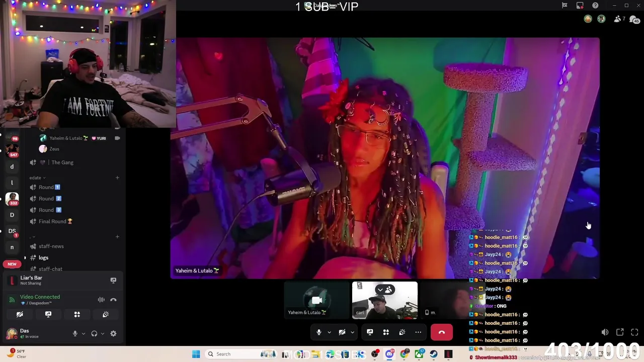Open Steam from the taskbar
This screenshot has height=362, width=644.
point(433,354)
